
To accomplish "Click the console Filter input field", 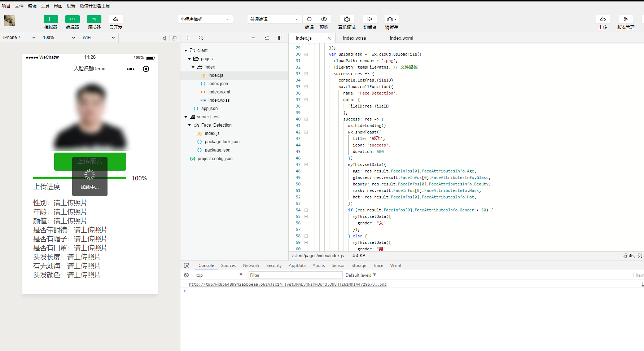I will [295, 275].
